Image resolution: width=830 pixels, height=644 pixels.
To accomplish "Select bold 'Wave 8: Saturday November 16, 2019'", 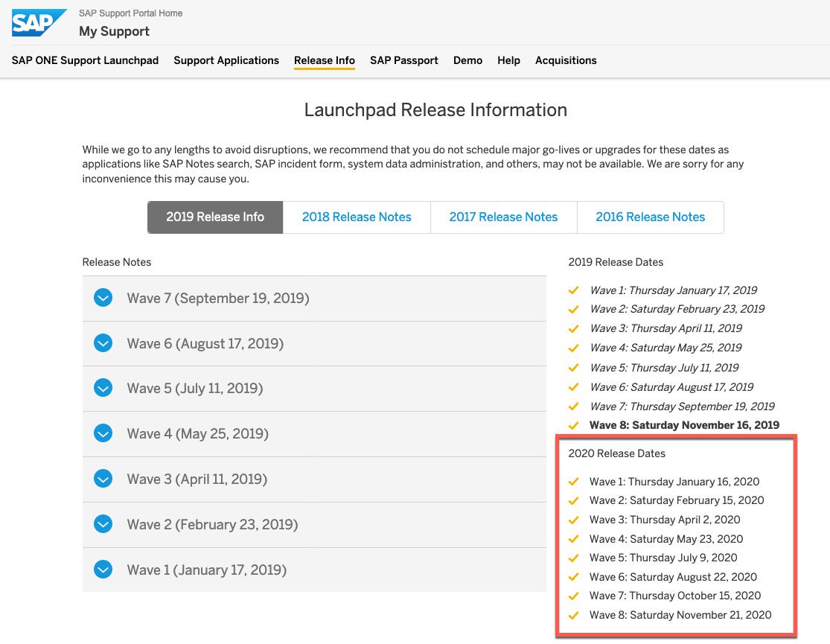I will (x=684, y=425).
